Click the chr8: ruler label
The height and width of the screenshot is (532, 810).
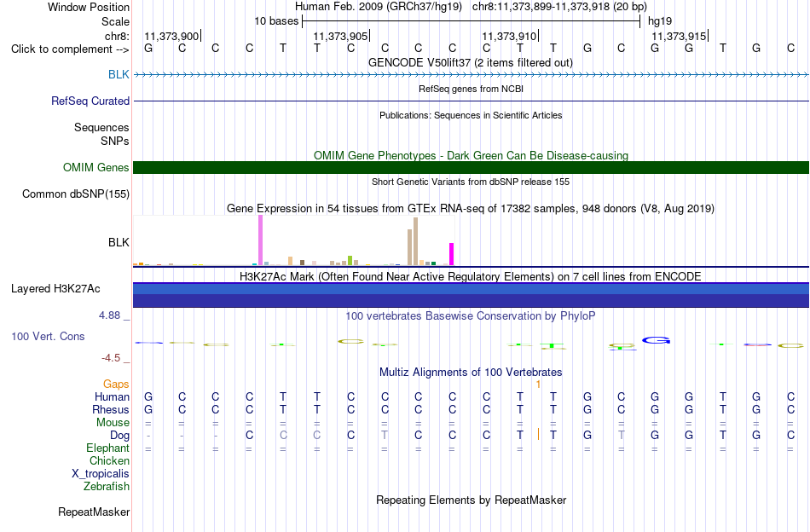pos(118,36)
